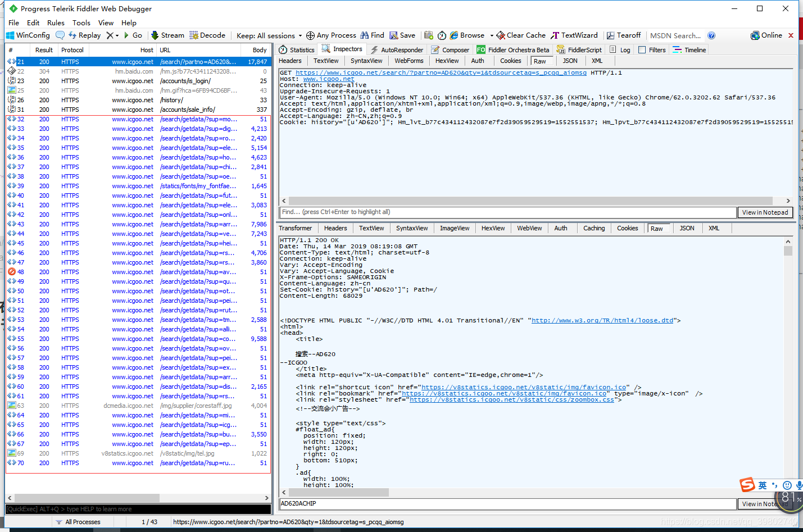Click the QuickExec command box
The width and height of the screenshot is (803, 532).
pyautogui.click(x=138, y=509)
